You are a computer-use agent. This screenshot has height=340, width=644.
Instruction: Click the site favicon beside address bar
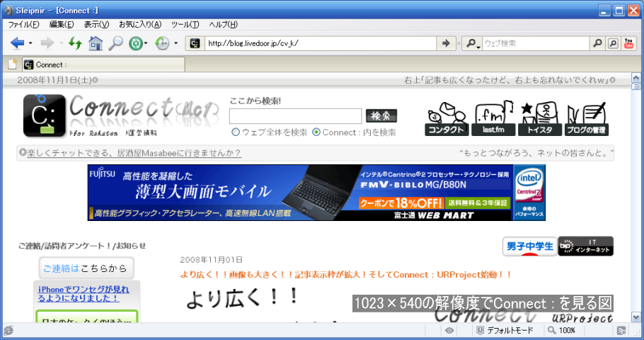click(195, 43)
